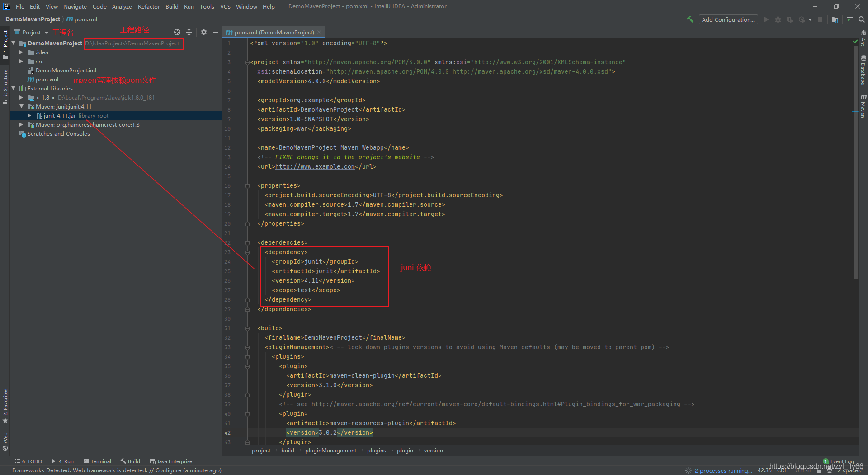
Task: Click the Debug bug icon in toolbar
Action: [778, 19]
